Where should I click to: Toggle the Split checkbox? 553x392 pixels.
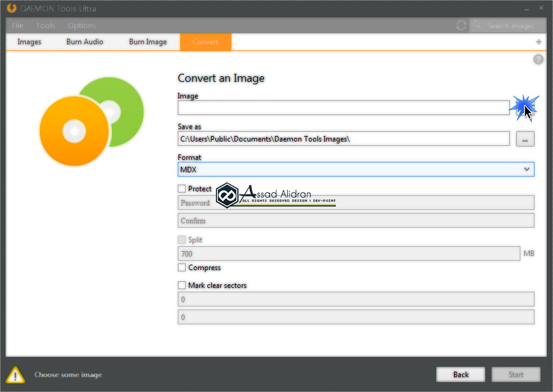coord(181,240)
